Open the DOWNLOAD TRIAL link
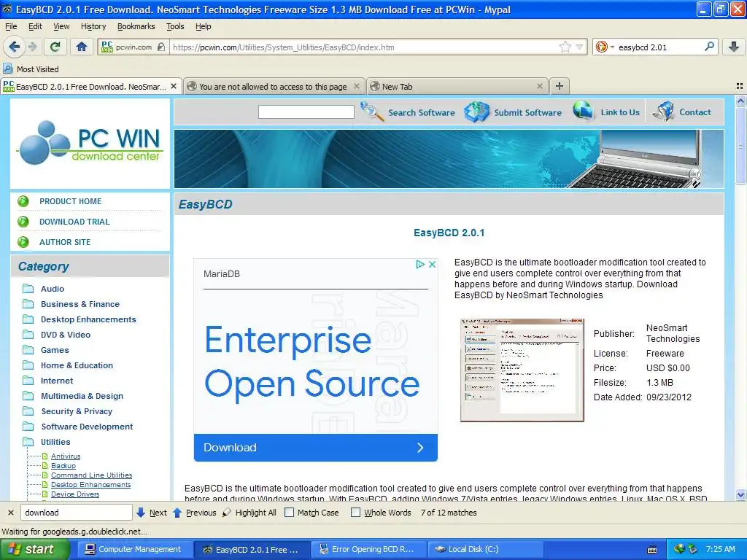The width and height of the screenshot is (747, 560). tap(74, 222)
